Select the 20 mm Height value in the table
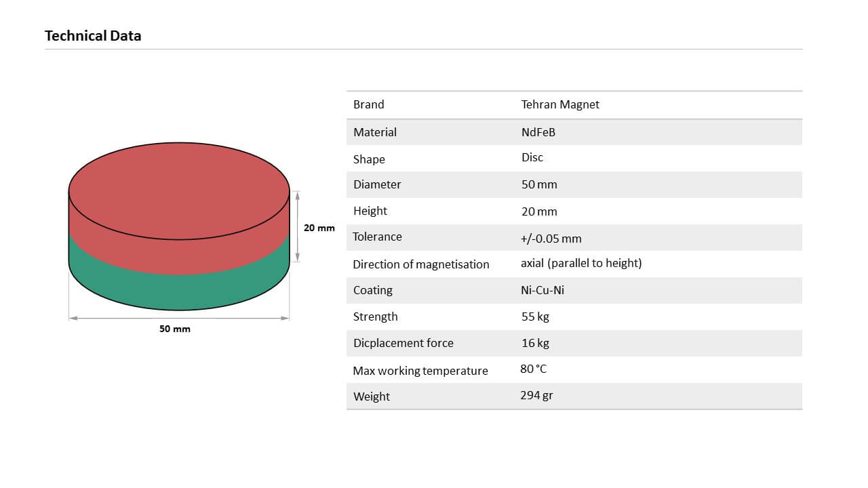The width and height of the screenshot is (868, 488). coord(539,211)
